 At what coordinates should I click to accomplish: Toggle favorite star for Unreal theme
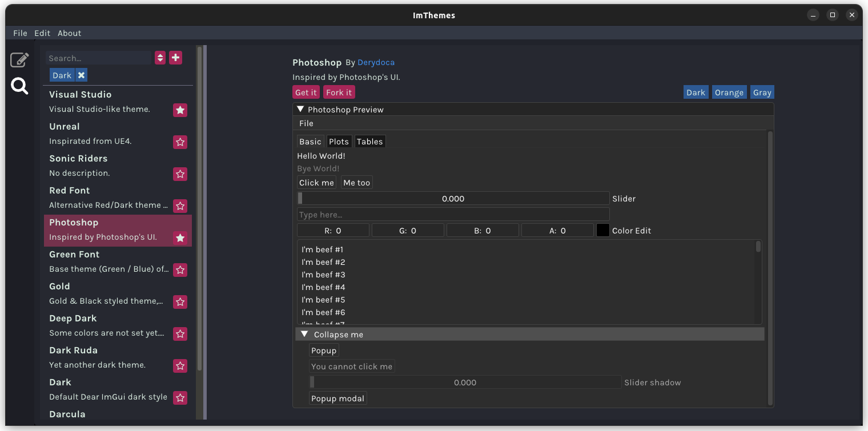(180, 142)
